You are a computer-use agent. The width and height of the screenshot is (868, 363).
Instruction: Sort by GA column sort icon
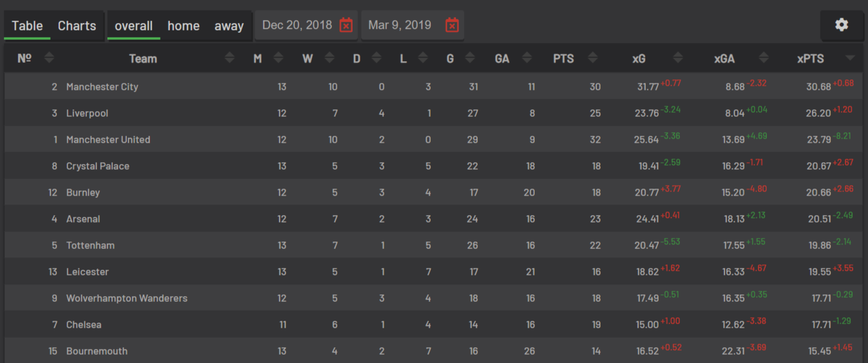[x=527, y=58]
